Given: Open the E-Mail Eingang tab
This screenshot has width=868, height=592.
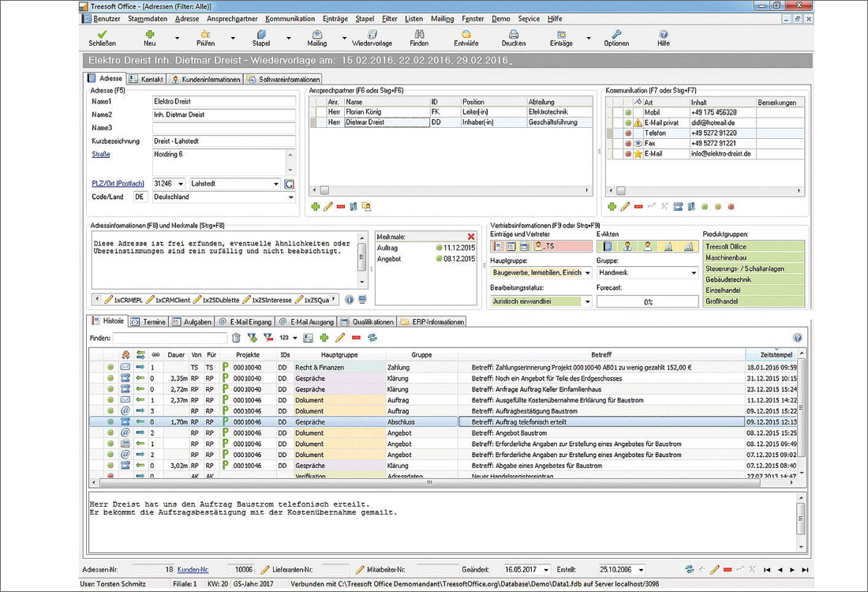Looking at the screenshot, I should (x=245, y=322).
